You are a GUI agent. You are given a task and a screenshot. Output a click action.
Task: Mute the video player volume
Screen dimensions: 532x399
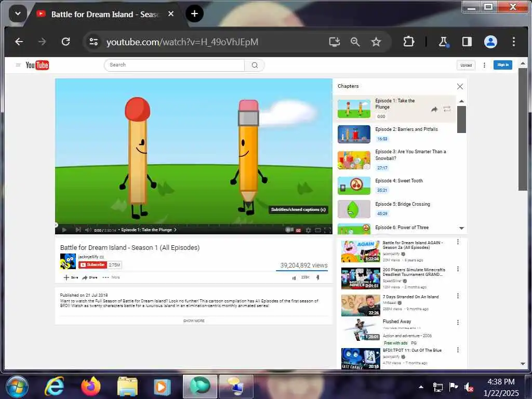click(x=88, y=230)
